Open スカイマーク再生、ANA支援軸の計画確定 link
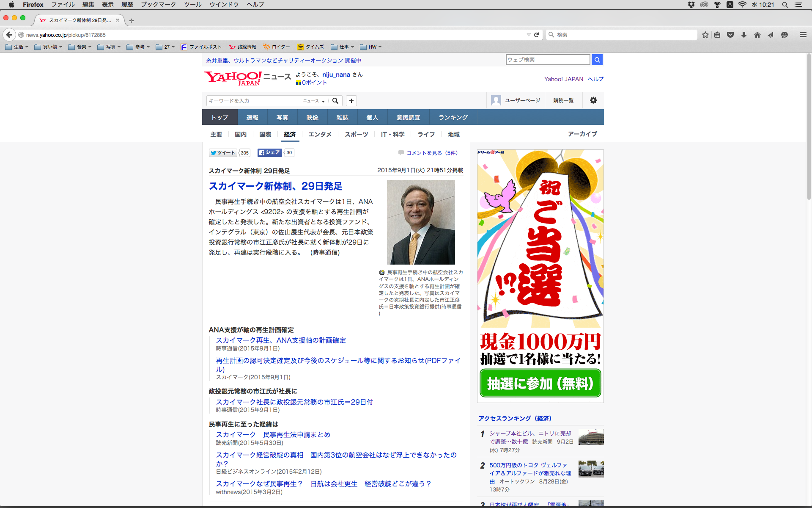This screenshot has width=812, height=508. [x=280, y=340]
